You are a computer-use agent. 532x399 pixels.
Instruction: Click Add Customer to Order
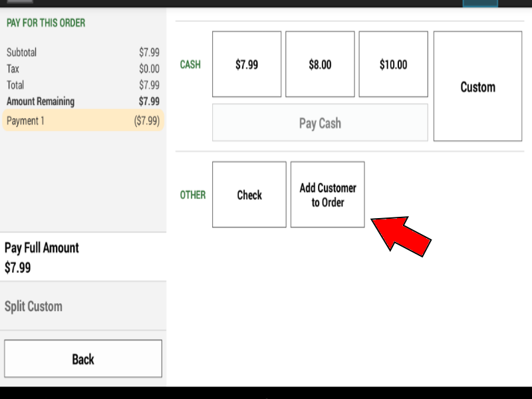point(328,194)
